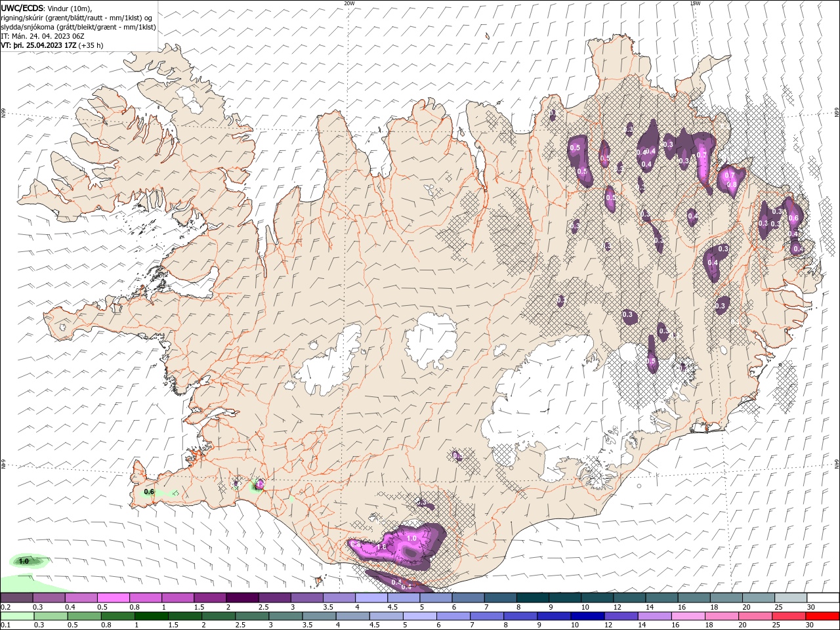The height and width of the screenshot is (630, 840).
Task: Click the IT: Mán. 24. 04. 2023 06Z line
Action: tap(43, 36)
